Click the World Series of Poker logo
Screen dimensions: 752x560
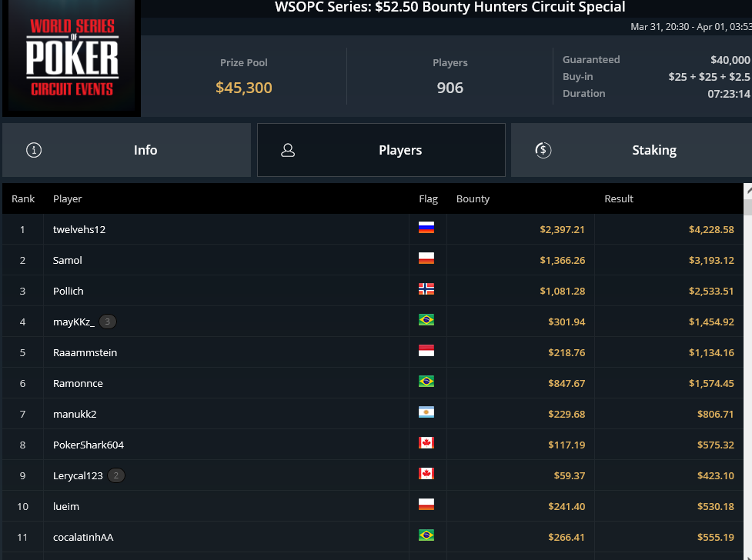pos(72,58)
